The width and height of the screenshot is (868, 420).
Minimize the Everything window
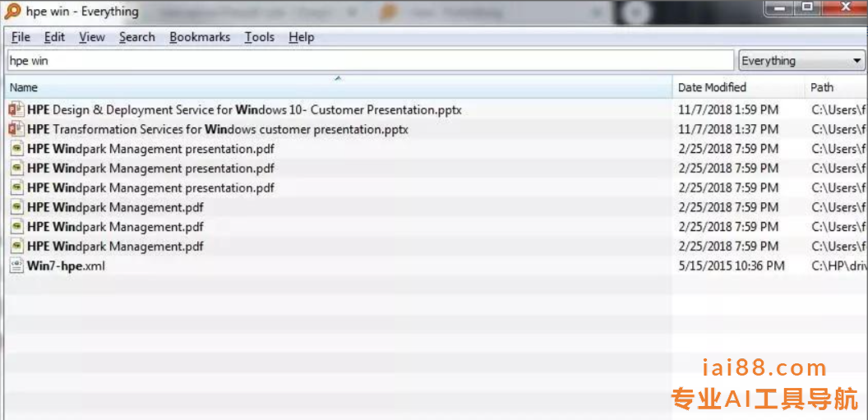781,7
